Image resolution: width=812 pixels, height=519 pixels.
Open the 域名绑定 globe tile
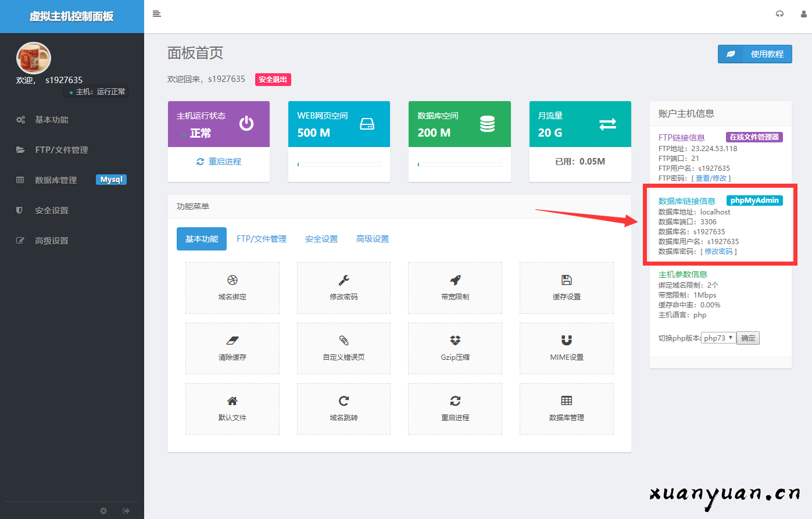[x=232, y=288]
